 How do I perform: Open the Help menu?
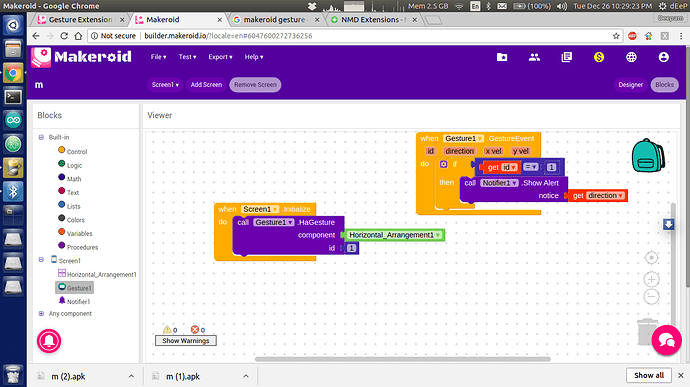coord(254,57)
